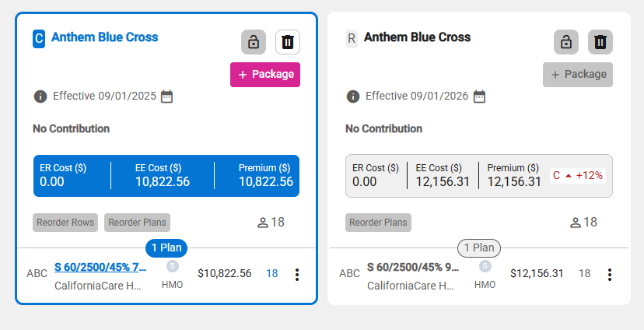Click the Reorder Rows button

65,223
